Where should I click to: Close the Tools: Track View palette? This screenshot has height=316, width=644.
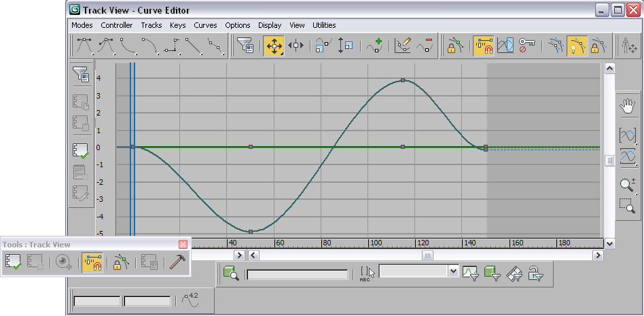click(x=183, y=245)
